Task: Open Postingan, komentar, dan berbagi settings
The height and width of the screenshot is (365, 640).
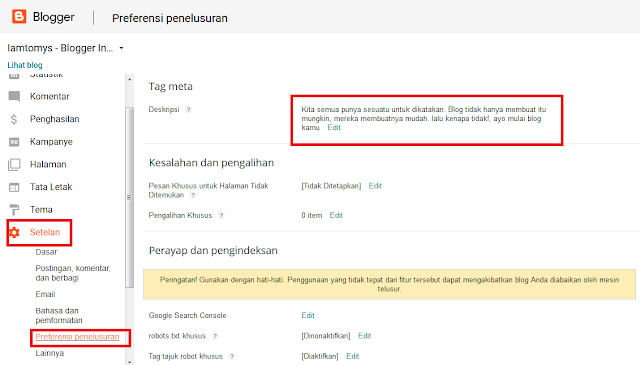Action: 73,273
